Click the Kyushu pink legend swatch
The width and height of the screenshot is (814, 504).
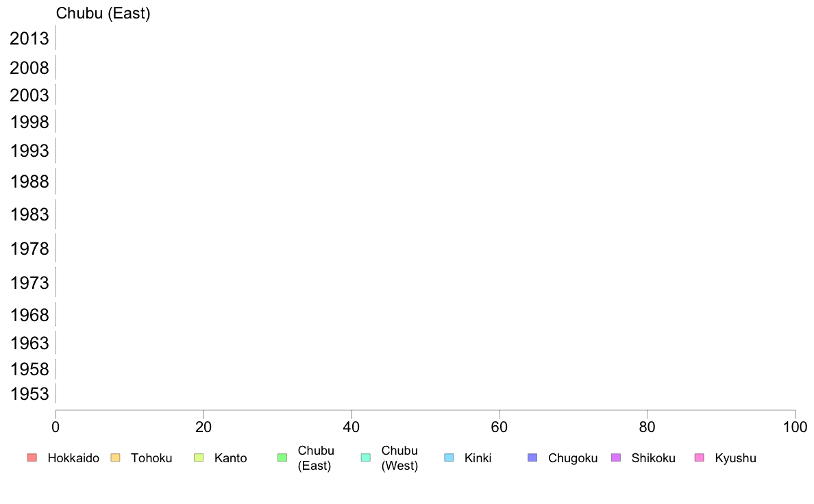tap(700, 458)
